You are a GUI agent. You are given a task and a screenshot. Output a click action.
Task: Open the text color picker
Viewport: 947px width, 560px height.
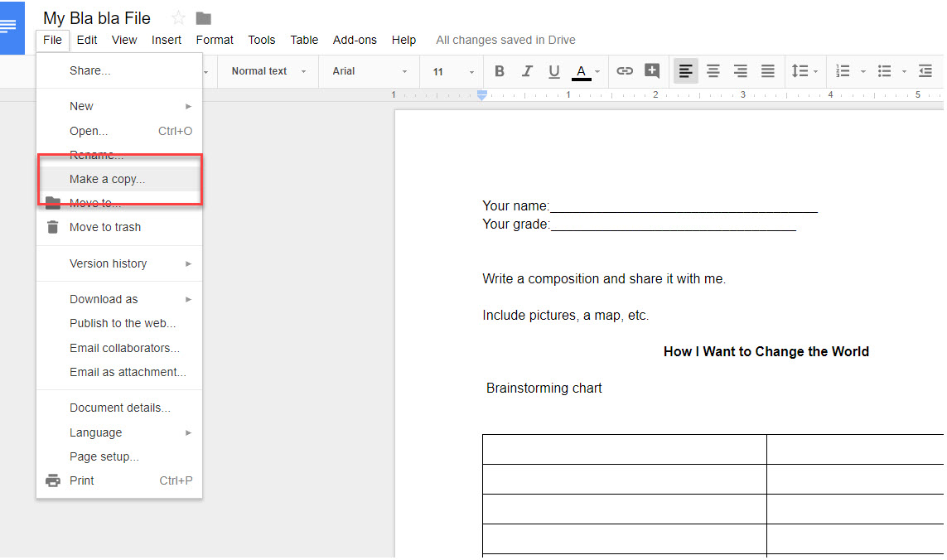582,71
